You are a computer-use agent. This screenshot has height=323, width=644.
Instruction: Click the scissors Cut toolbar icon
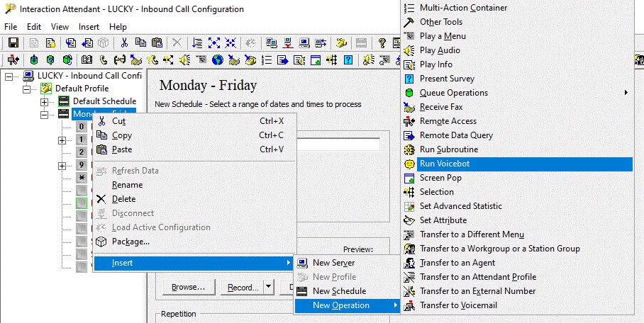125,43
